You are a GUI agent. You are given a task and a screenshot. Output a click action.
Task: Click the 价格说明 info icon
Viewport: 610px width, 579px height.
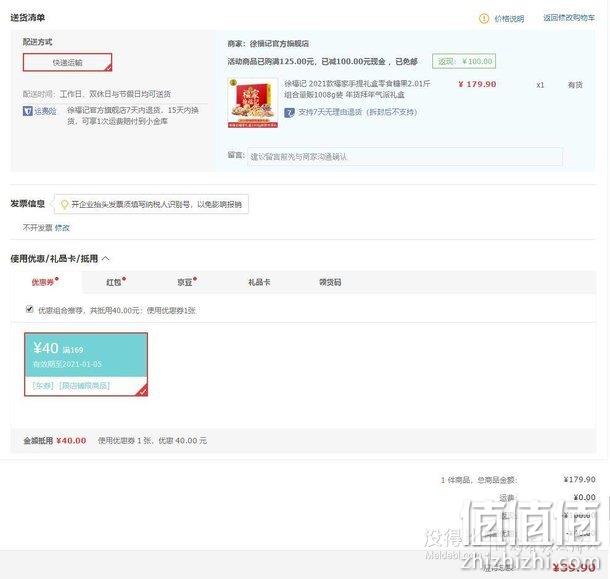[x=484, y=18]
